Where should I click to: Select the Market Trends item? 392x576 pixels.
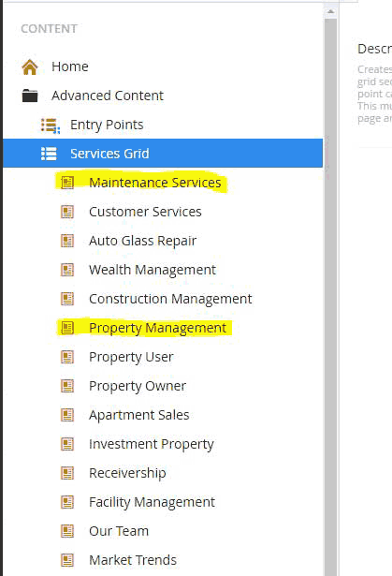coord(133,560)
